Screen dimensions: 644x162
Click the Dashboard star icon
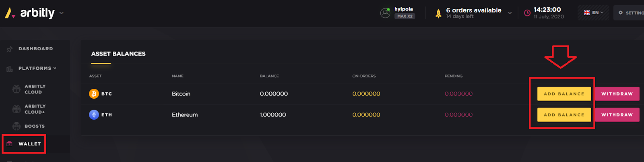tap(10, 49)
